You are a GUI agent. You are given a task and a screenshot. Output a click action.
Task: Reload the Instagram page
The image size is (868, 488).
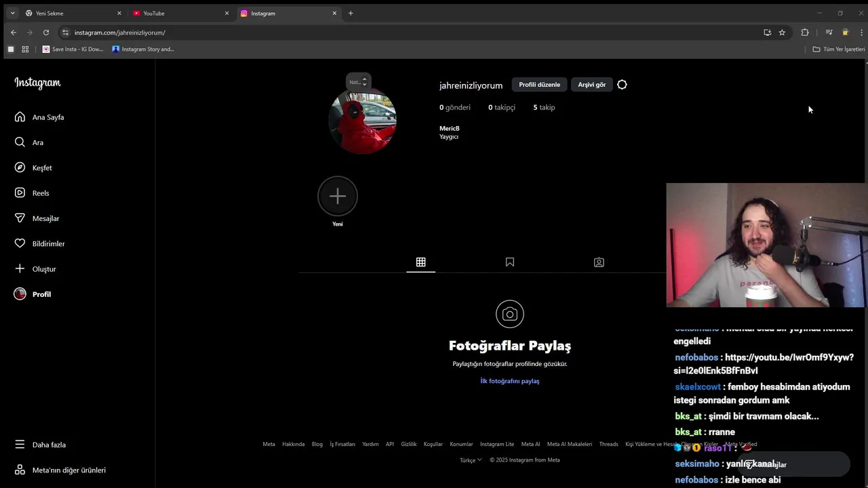(46, 33)
